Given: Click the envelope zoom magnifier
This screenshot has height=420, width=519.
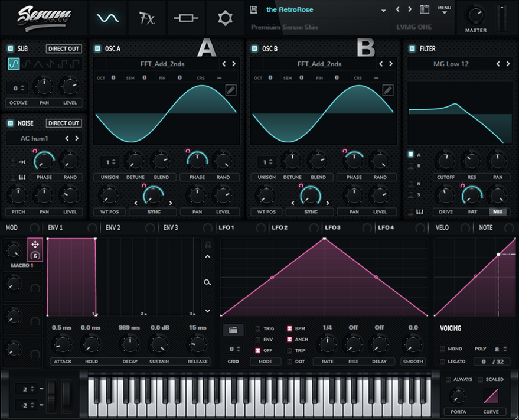Looking at the screenshot, I should click(207, 282).
